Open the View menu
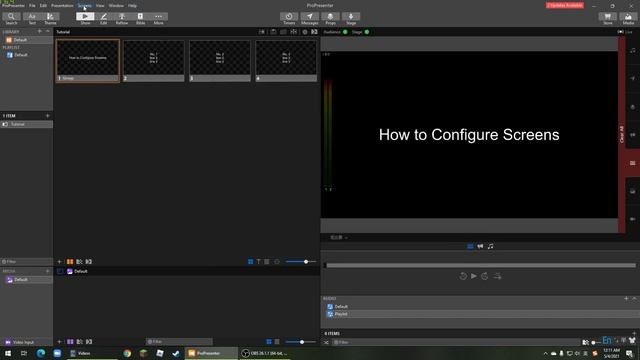Screen dimensions: 640x360 (100, 6)
